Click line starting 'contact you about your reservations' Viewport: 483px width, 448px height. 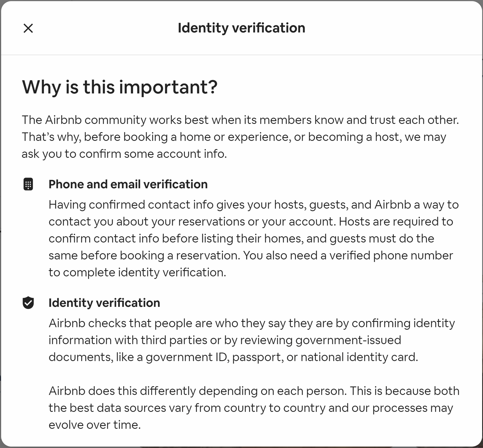point(251,222)
